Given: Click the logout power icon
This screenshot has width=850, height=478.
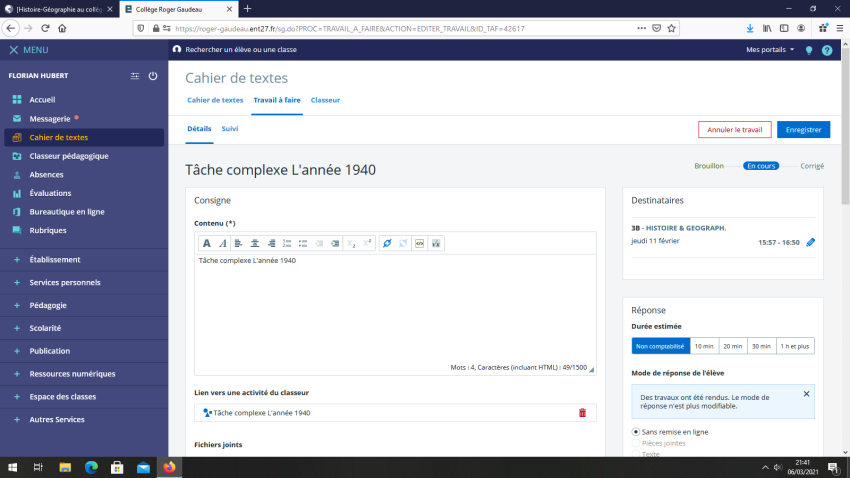Looking at the screenshot, I should [x=153, y=76].
